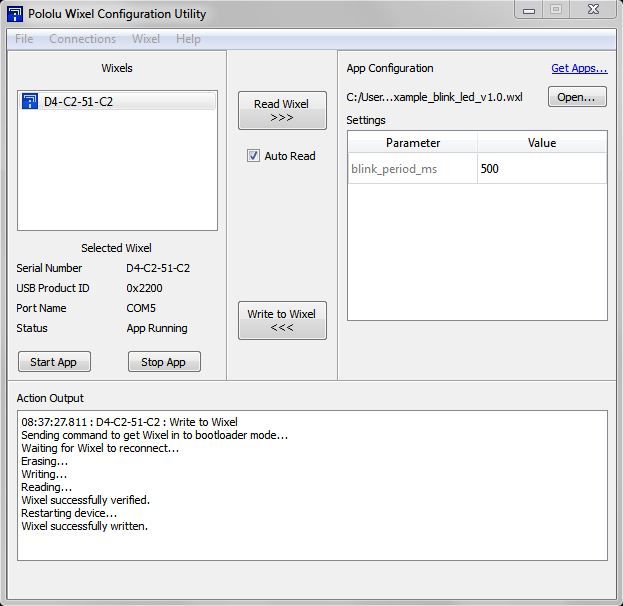Click the Value column header
623x606 pixels.
(542, 143)
